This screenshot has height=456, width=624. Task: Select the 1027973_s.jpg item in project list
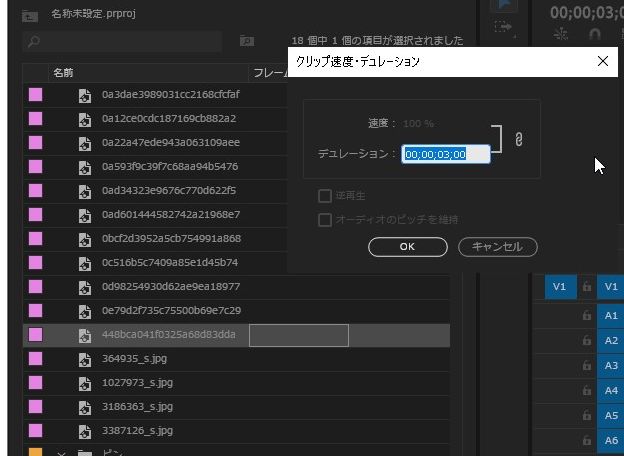click(x=137, y=382)
